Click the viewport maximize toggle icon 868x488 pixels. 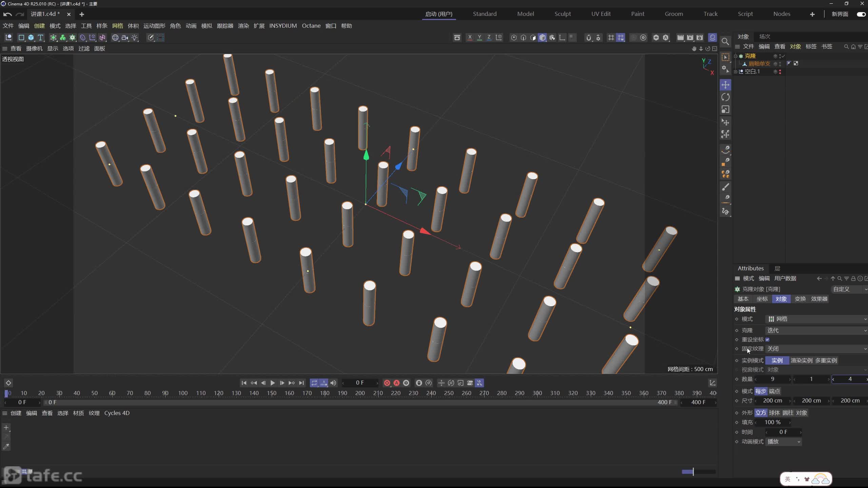tap(714, 48)
